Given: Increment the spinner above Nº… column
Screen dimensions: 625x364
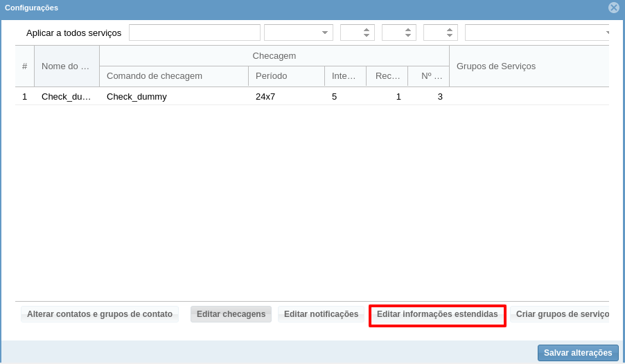Looking at the screenshot, I should [x=450, y=30].
